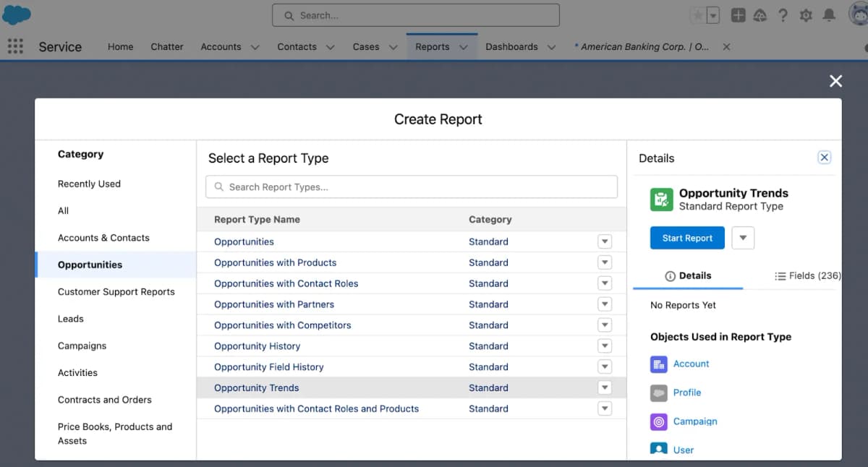This screenshot has height=467, width=868.
Task: Click the Details tab info icon
Action: (x=670, y=276)
